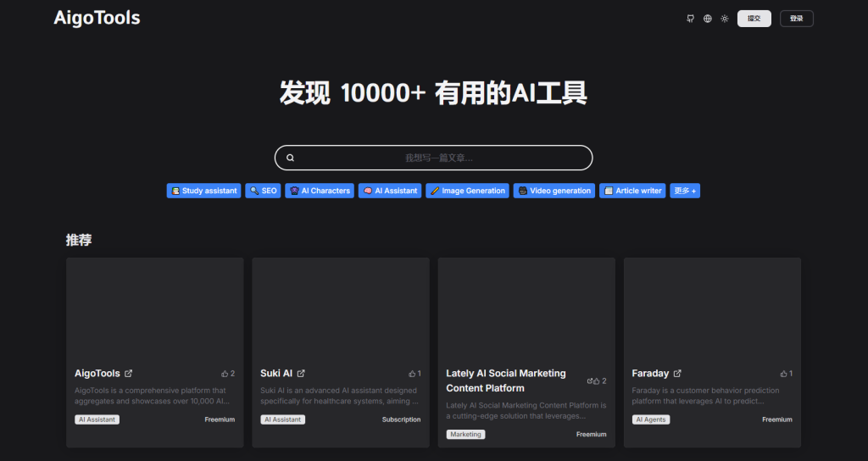Click the Suki AI card description text

[339, 396]
